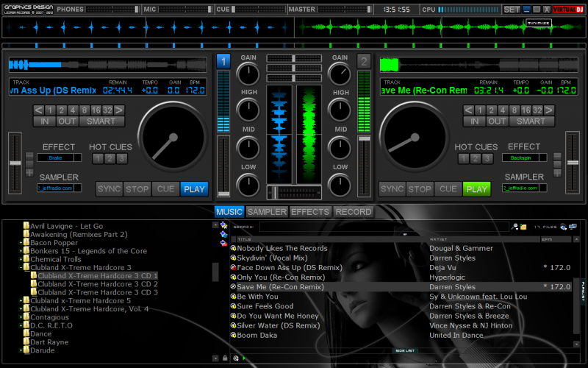
Task: Click the SIDE LIST handle at the bottom
Action: [x=405, y=350]
